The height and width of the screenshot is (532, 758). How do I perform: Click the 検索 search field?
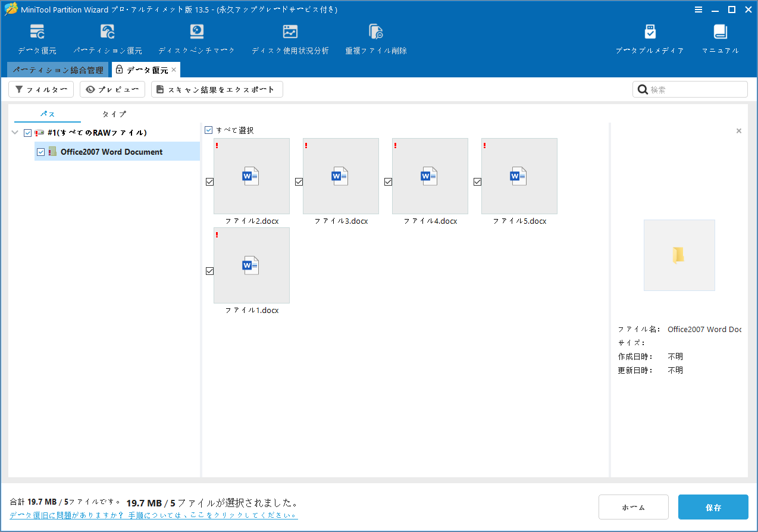pyautogui.click(x=689, y=89)
